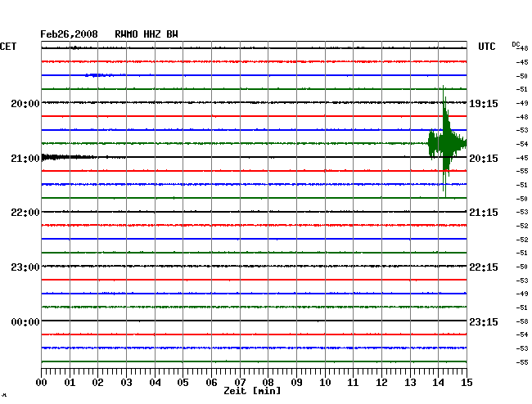Select the CET header label
The width and height of the screenshot is (532, 404).
(x=8, y=47)
